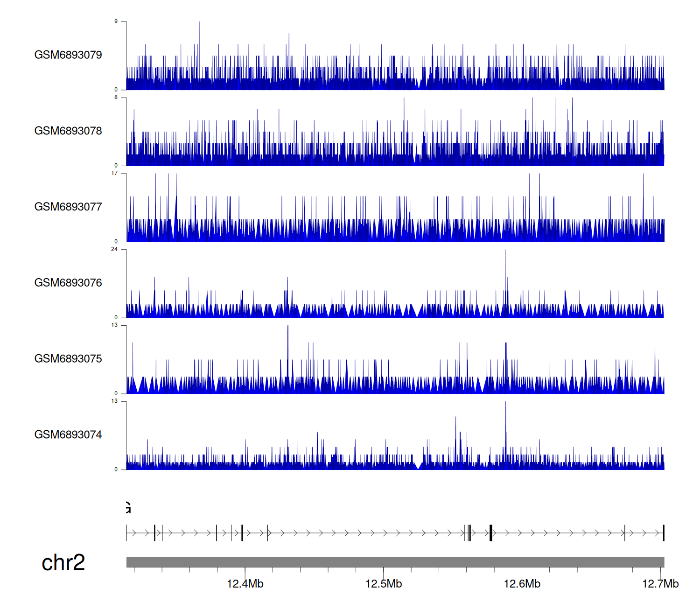Select the 12.5Mb coordinate label
The width and height of the screenshot is (700, 616).
(x=383, y=584)
